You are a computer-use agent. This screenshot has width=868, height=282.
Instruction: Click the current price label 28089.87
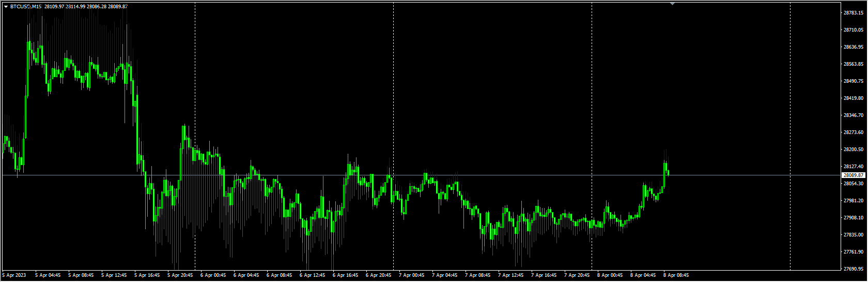pos(854,175)
